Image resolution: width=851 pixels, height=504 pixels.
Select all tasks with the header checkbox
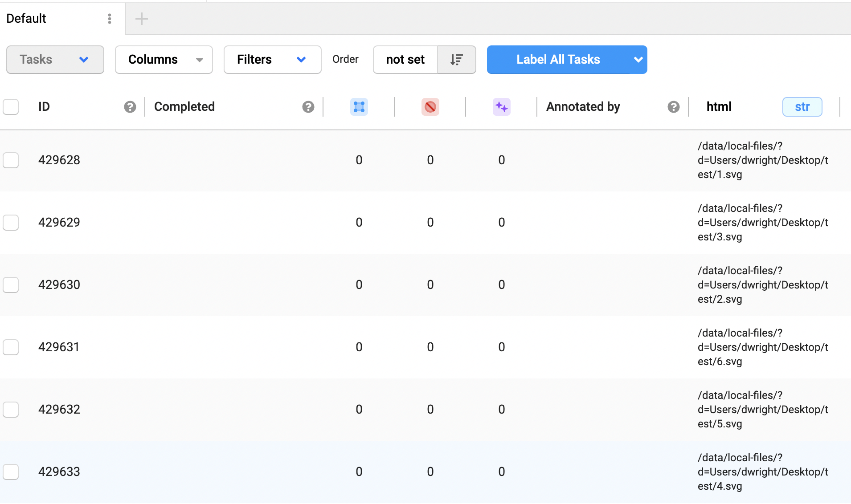(x=11, y=107)
